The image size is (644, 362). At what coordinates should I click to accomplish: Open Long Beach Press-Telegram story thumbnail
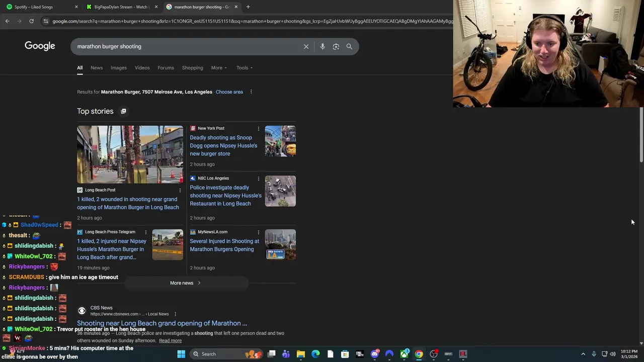(168, 245)
